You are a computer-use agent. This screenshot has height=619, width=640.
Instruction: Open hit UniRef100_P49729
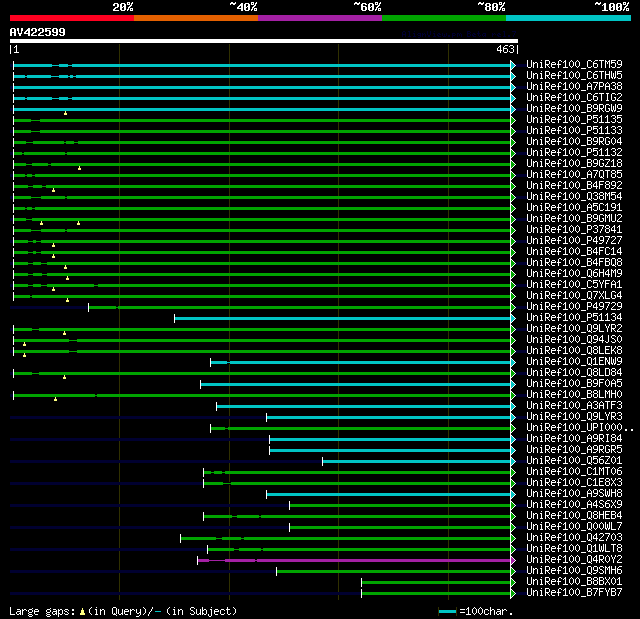tap(574, 307)
